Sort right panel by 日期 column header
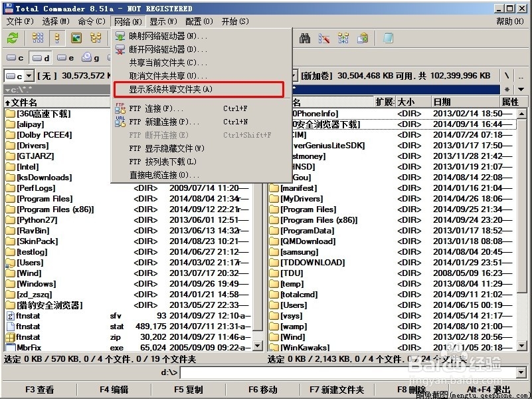Image resolution: width=532 pixels, height=399 pixels. tap(466, 102)
